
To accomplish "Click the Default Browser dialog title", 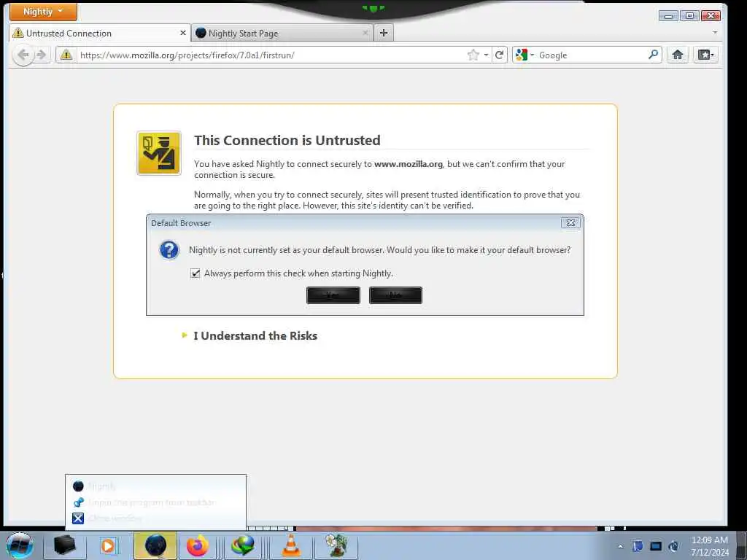I will (181, 223).
